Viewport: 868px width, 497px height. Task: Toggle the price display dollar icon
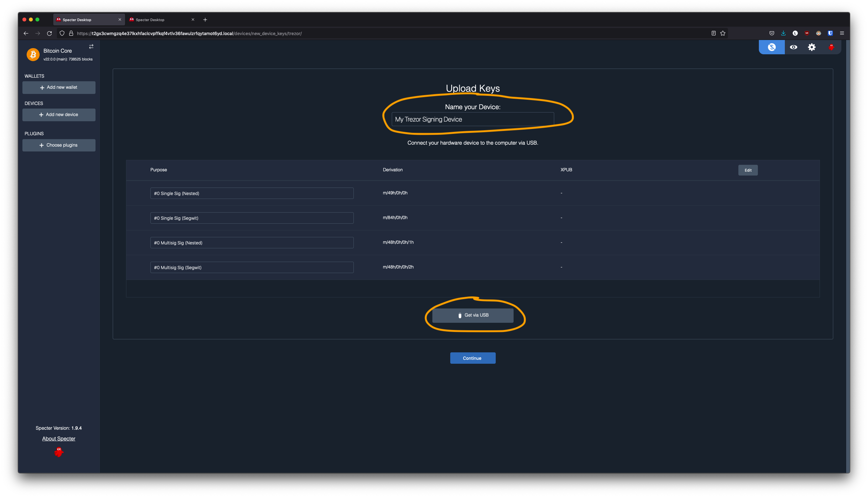click(x=772, y=47)
